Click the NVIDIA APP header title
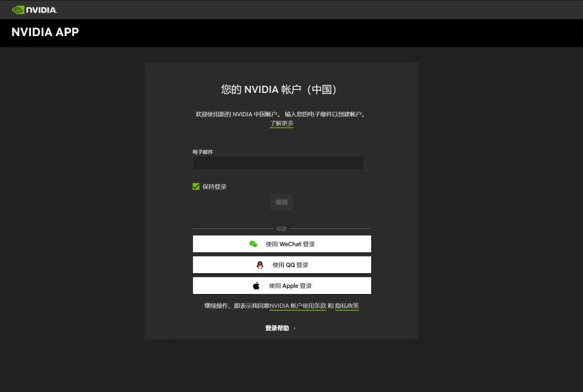The height and width of the screenshot is (392, 583). pos(45,32)
